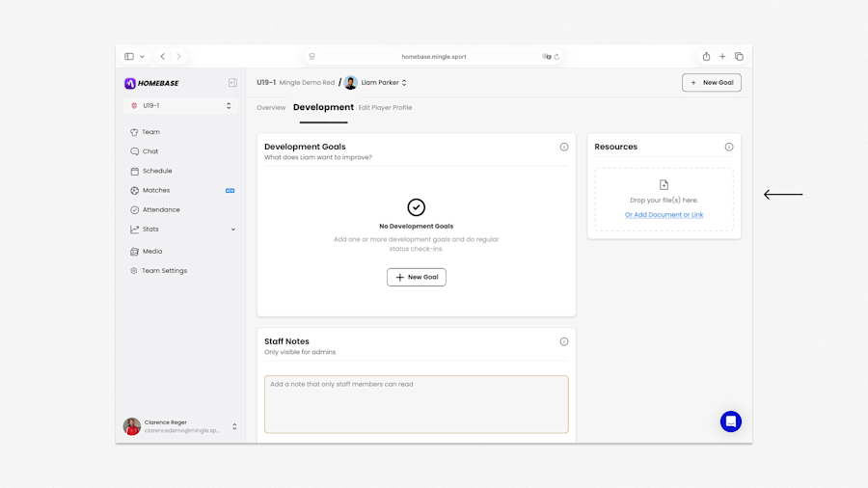Show info for Staff Notes card
The image size is (868, 488).
[564, 341]
